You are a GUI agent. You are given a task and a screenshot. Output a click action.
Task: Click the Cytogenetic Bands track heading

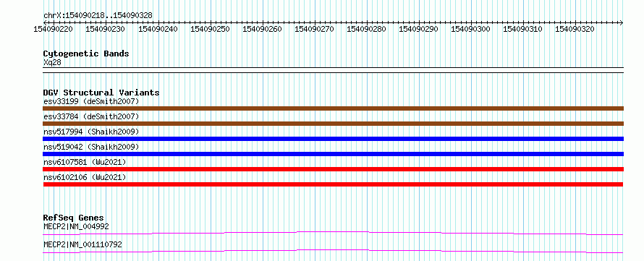pos(86,54)
